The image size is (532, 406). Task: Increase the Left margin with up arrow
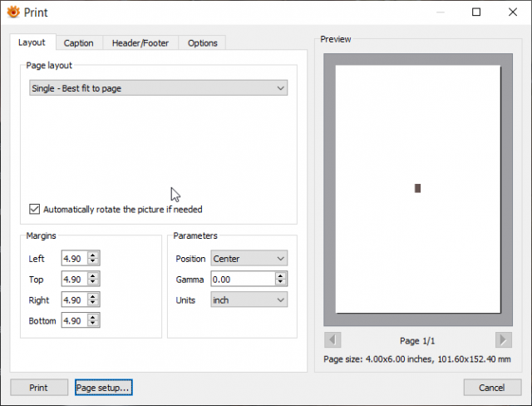[93, 255]
